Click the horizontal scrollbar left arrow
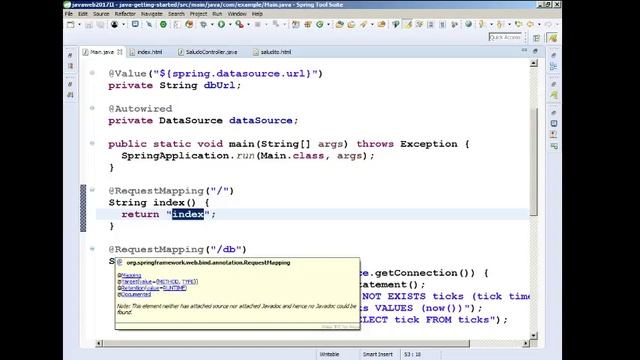The width and height of the screenshot is (640, 360). [99, 344]
